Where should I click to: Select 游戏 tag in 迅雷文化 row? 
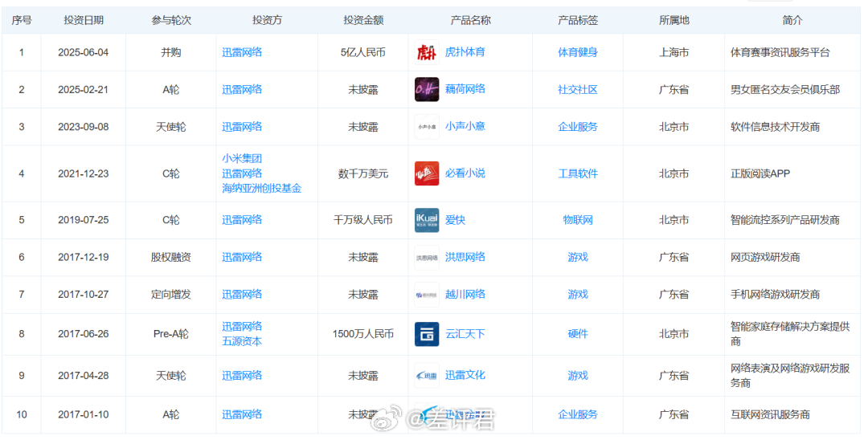click(x=577, y=376)
